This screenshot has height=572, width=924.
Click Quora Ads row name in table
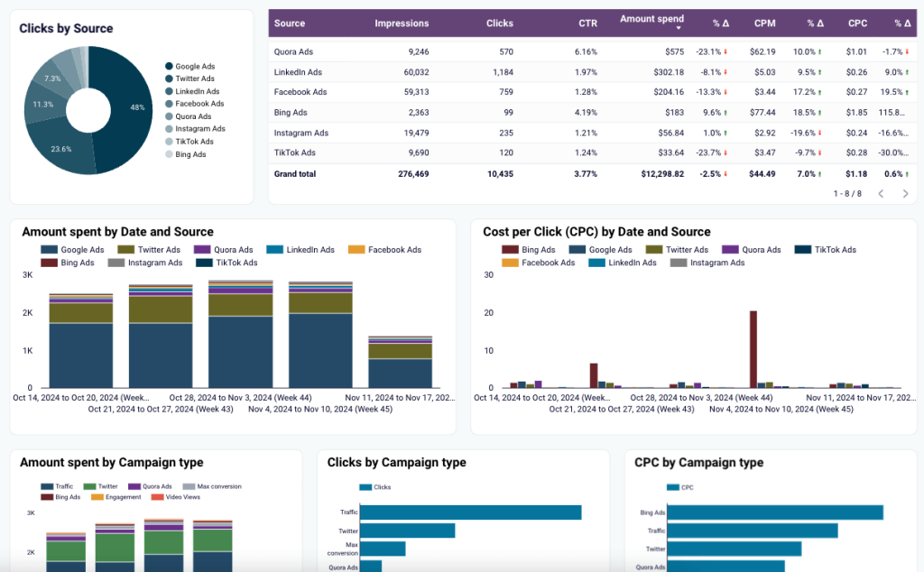[x=293, y=51]
